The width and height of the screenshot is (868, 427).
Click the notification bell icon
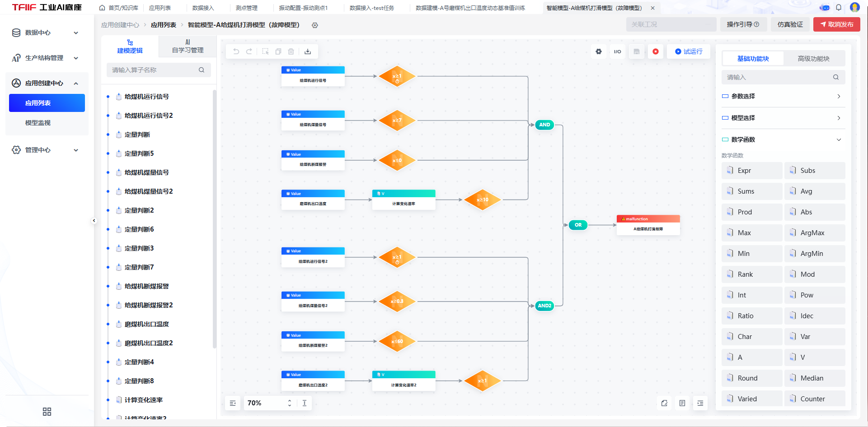click(x=839, y=8)
